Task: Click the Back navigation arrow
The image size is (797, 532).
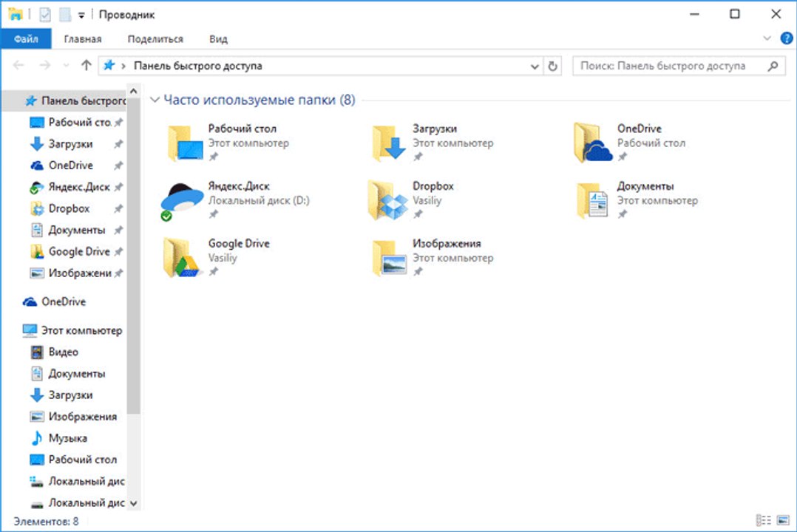Action: click(x=18, y=65)
